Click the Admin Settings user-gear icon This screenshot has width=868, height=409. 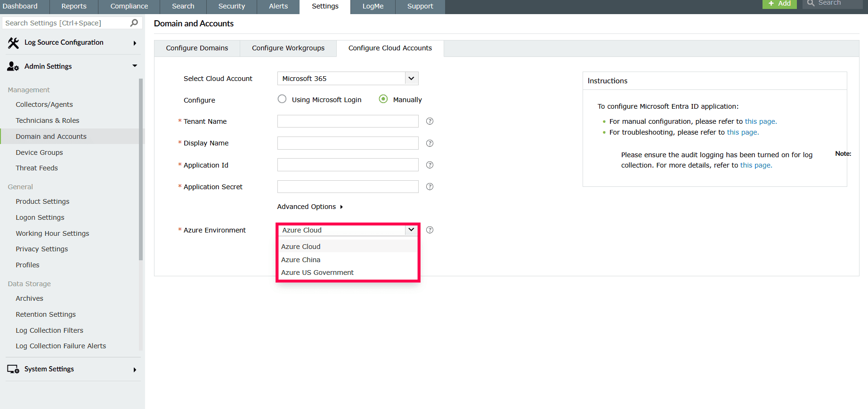tap(13, 66)
